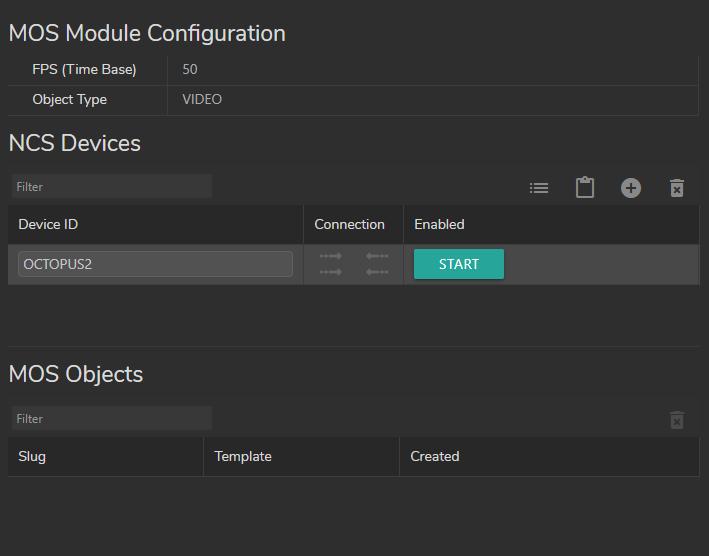Click the outgoing connection arrows for OCTOPUS2

tap(331, 264)
